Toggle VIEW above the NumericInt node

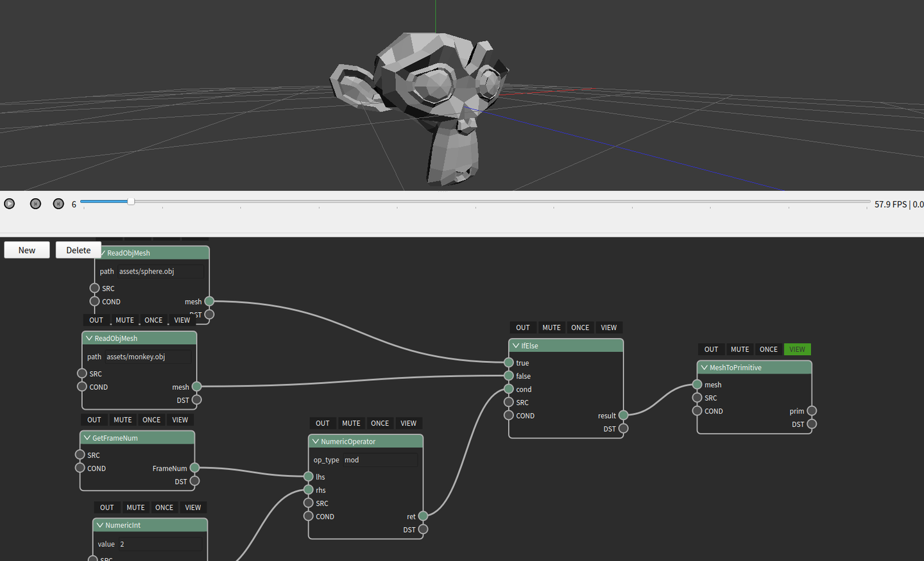(x=193, y=507)
